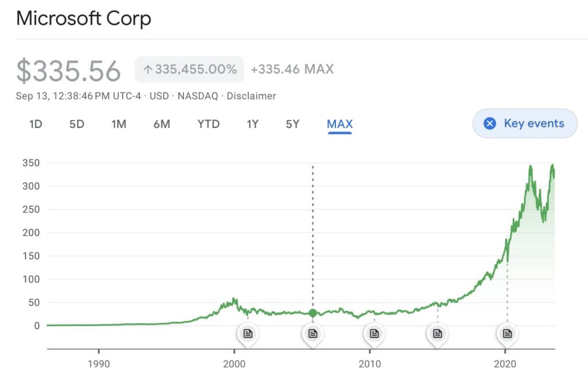Select the 6M time range
This screenshot has height=379, width=588.
(162, 124)
